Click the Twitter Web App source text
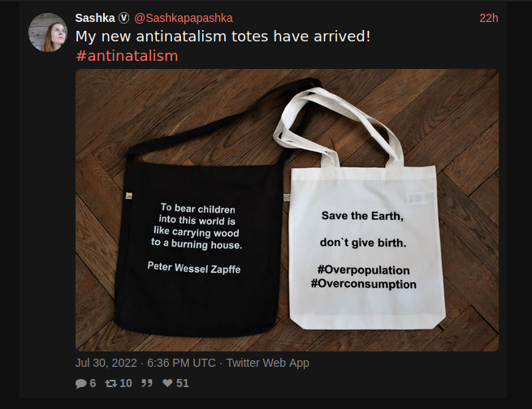 click(x=268, y=363)
